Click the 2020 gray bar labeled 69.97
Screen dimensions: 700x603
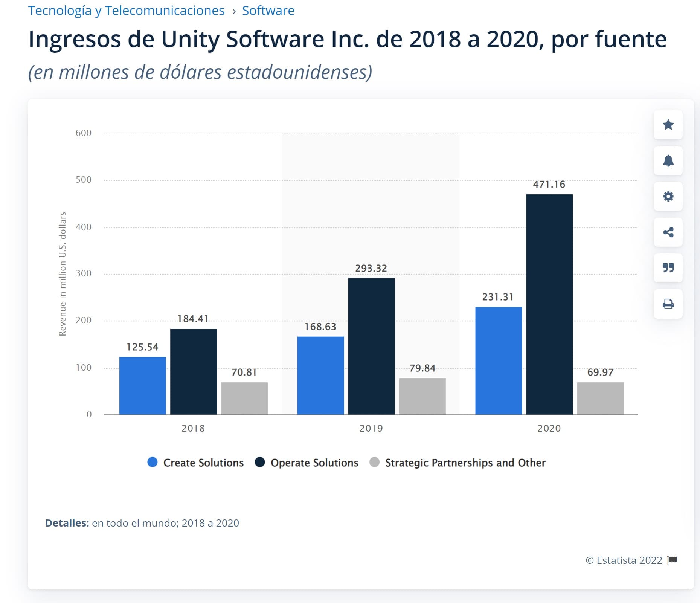coord(600,398)
